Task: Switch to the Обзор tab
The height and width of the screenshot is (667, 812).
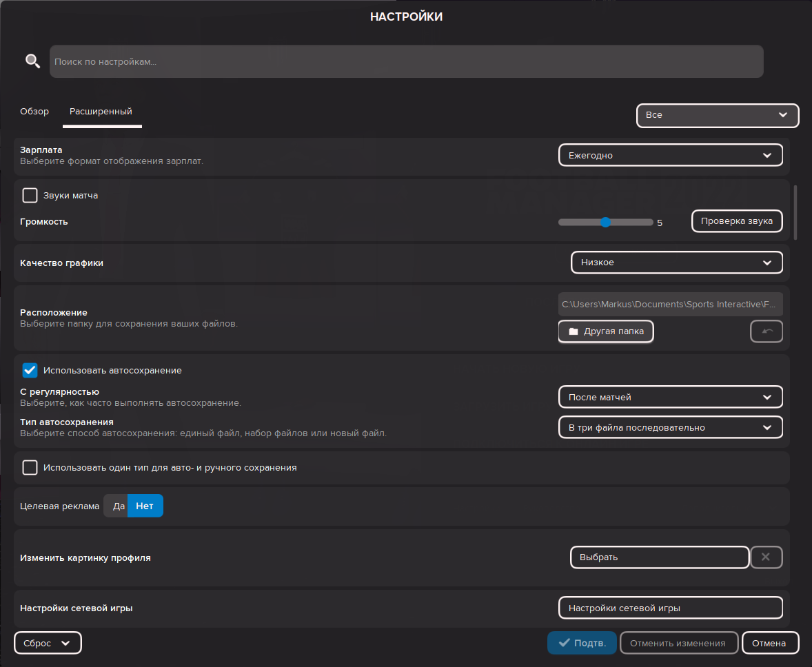Action: tap(34, 112)
